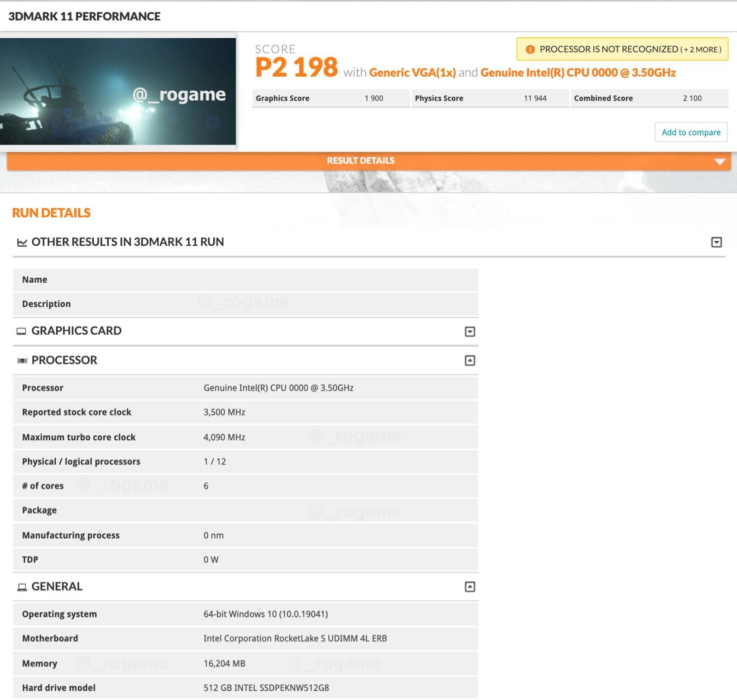Select the Physics Score tile
Screen dimensions: 737x700
pyautogui.click(x=490, y=98)
